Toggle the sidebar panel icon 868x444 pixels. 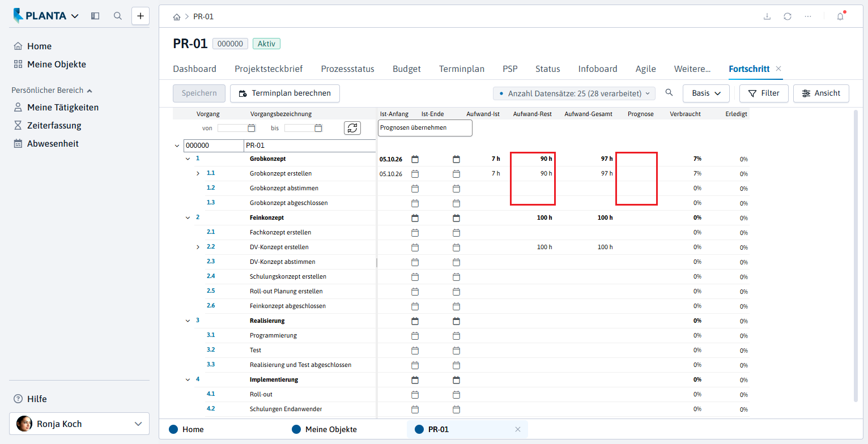95,16
